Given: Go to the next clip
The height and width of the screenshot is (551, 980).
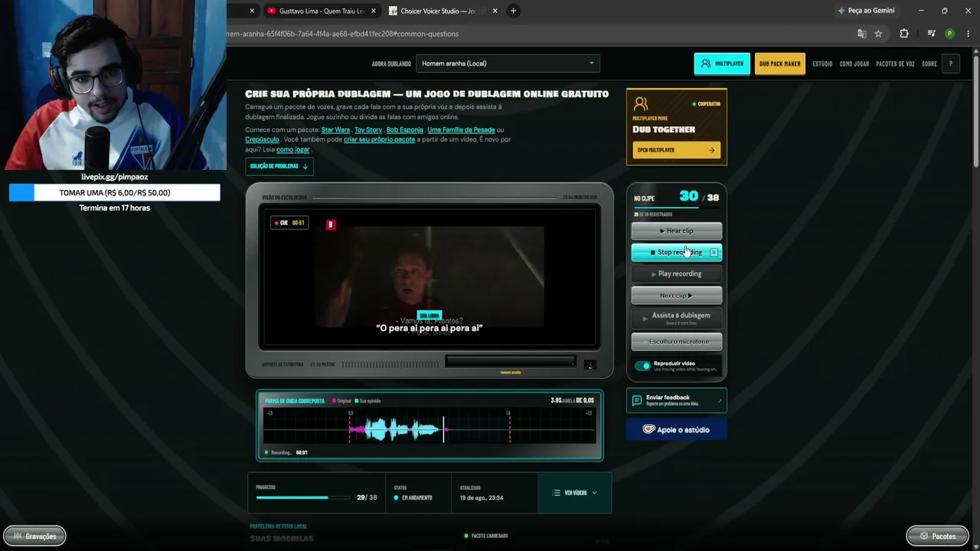Looking at the screenshot, I should [x=677, y=295].
